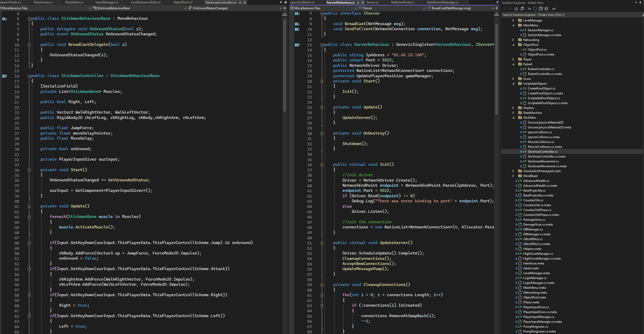The height and width of the screenshot is (334, 644).
Task: Collapse the StickMan folder in tree
Action: pyautogui.click(x=513, y=118)
